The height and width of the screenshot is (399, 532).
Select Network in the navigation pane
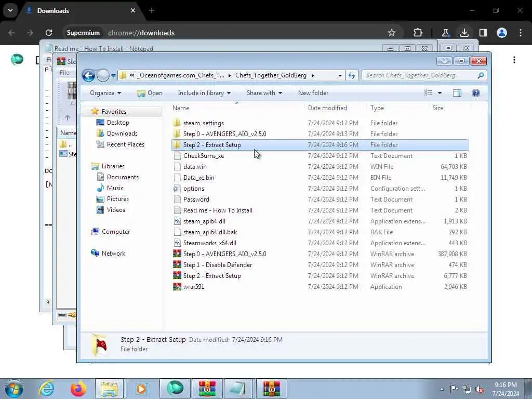tap(113, 254)
